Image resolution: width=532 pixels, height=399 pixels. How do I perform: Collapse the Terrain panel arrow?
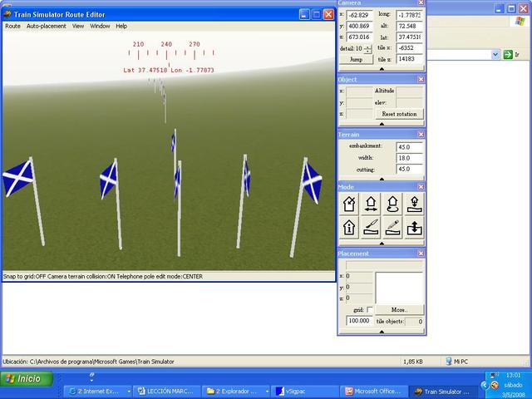(x=382, y=177)
